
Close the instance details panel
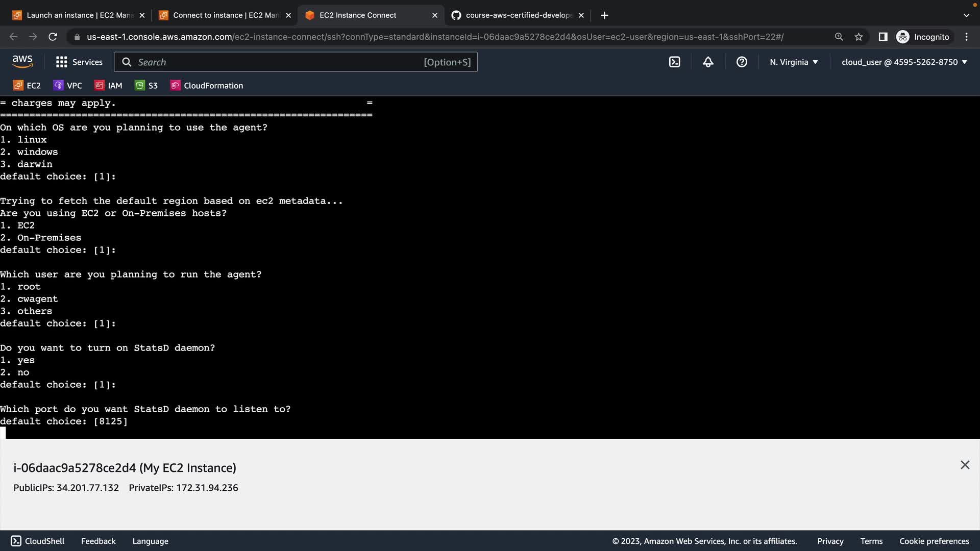(964, 465)
